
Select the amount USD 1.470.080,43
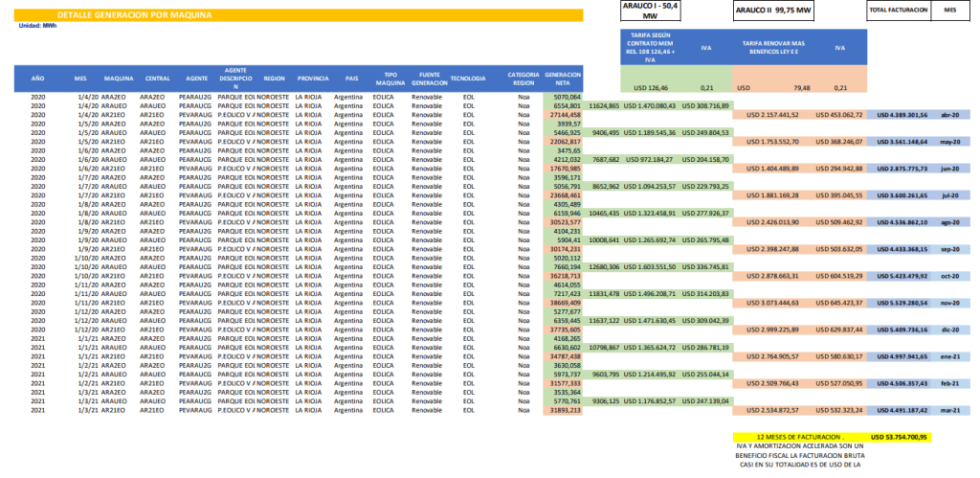[650, 105]
